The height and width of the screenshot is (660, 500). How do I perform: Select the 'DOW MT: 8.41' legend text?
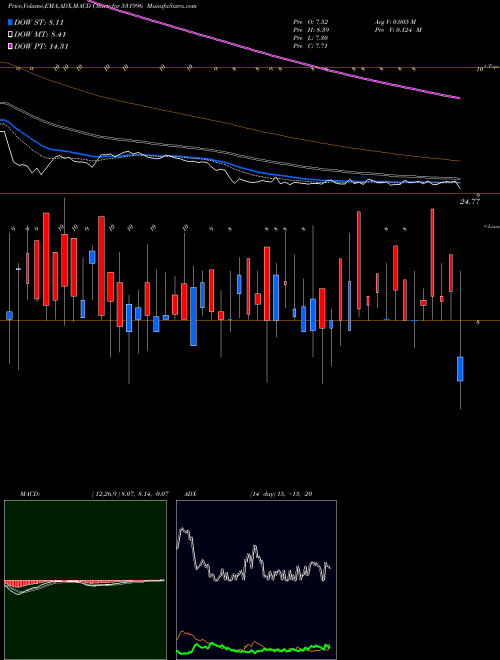coord(40,35)
